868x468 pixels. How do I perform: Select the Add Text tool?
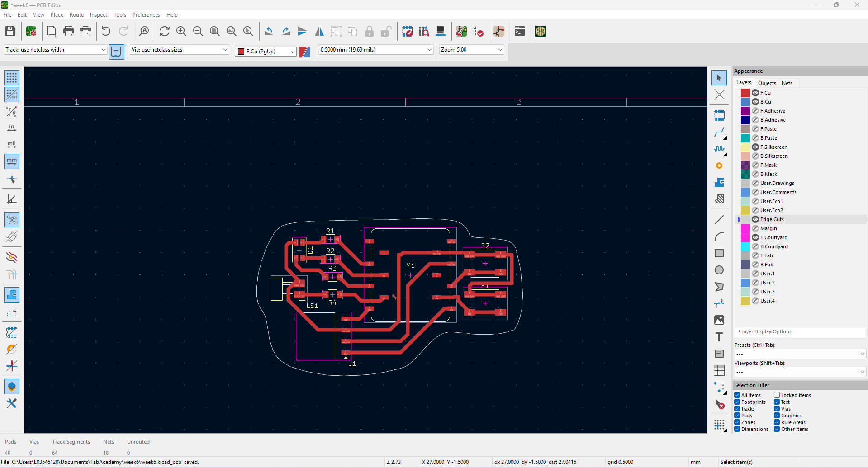719,337
